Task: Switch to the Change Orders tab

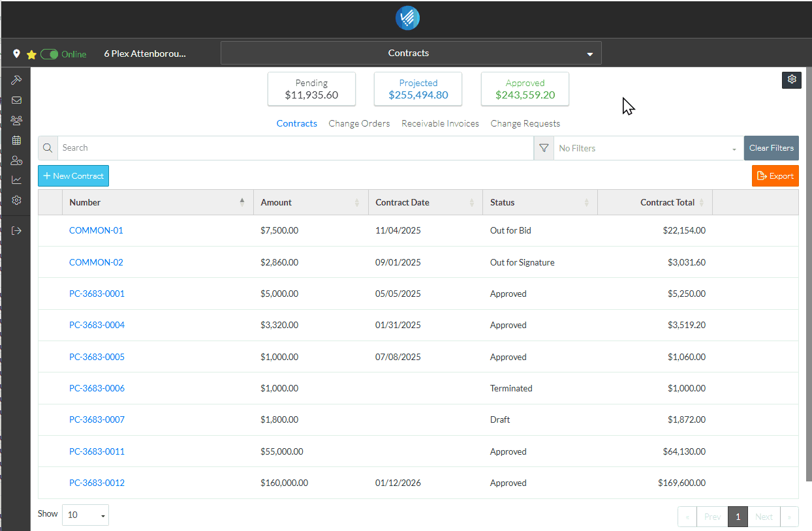Action: pyautogui.click(x=359, y=123)
